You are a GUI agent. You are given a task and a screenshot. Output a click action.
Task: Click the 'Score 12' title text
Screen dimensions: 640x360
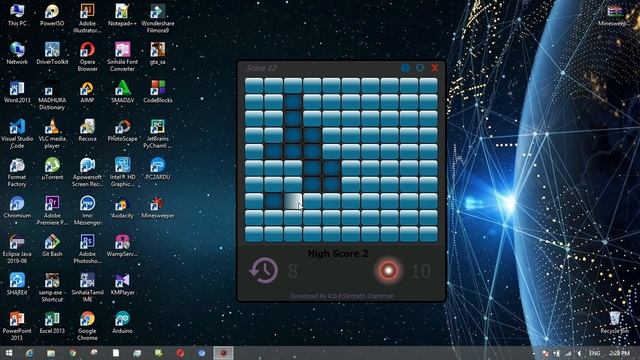point(261,68)
